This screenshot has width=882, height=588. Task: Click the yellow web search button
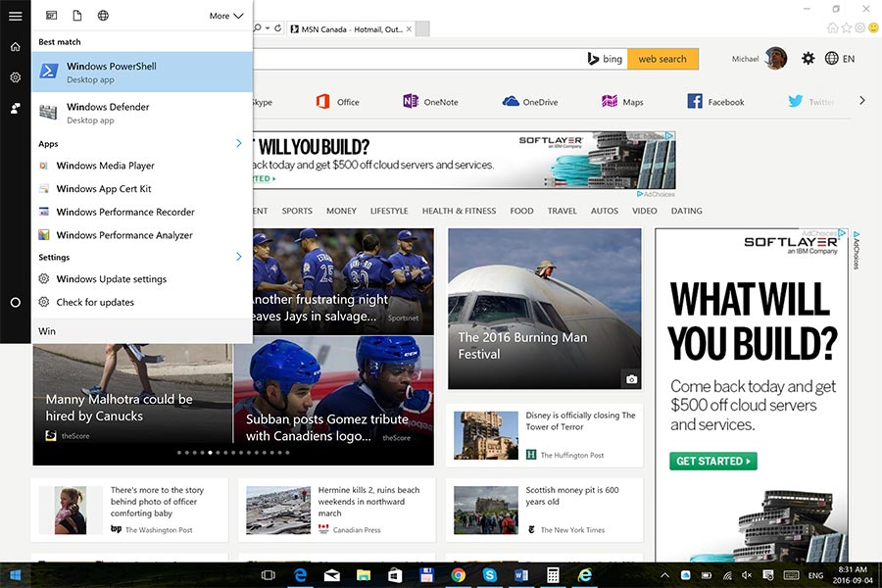(x=662, y=59)
